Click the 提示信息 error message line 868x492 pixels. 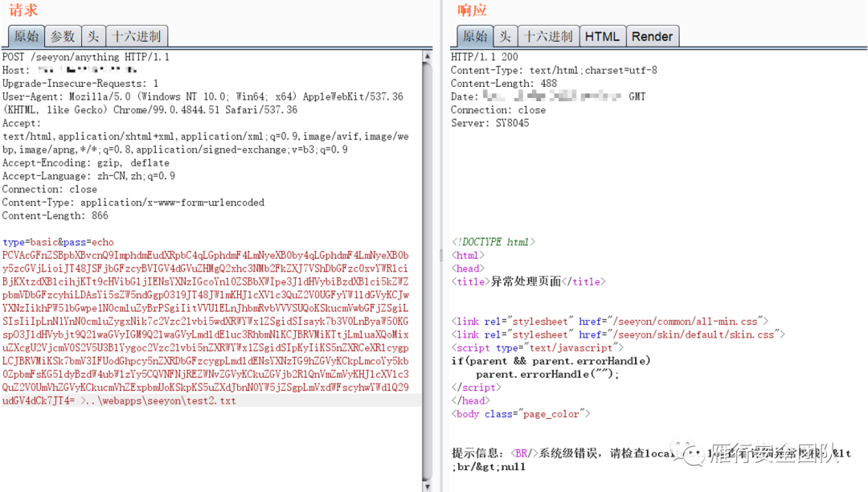click(x=652, y=460)
